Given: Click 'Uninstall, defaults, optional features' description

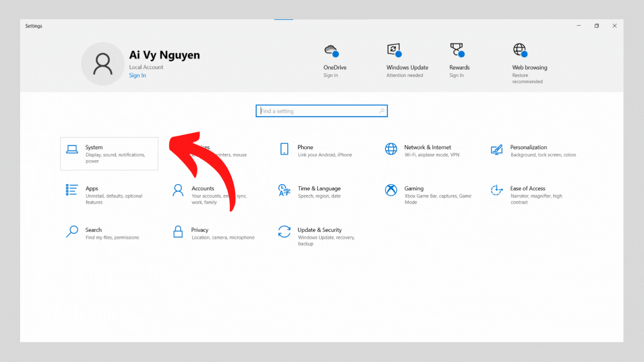Looking at the screenshot, I should point(114,199).
